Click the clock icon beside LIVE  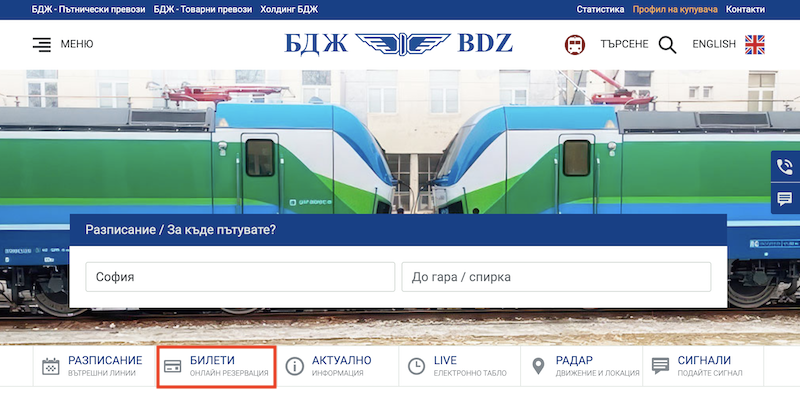(x=416, y=366)
